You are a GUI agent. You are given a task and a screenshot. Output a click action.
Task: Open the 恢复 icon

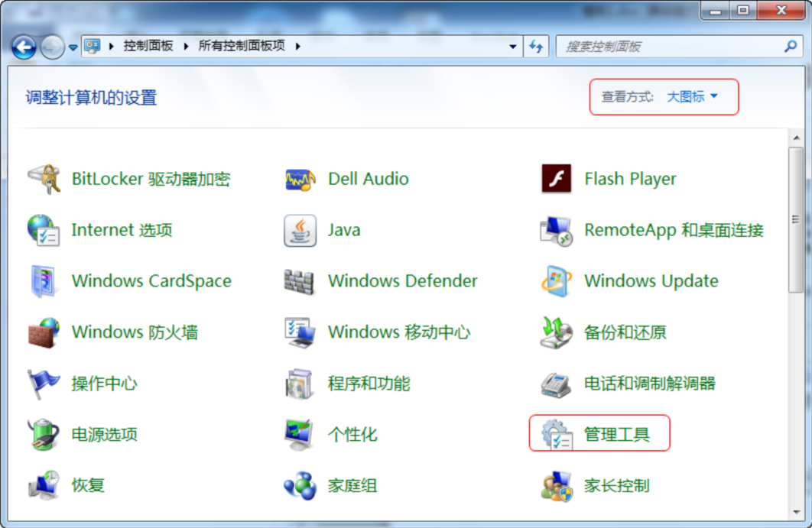pos(44,485)
